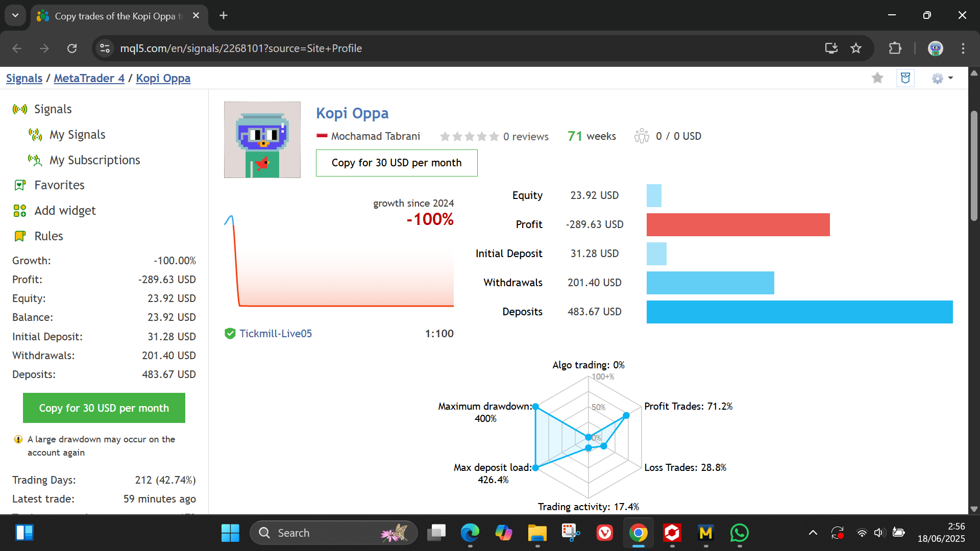Open Mochamad Tabrani author profile
Screen dimensions: 980x551
click(x=375, y=136)
